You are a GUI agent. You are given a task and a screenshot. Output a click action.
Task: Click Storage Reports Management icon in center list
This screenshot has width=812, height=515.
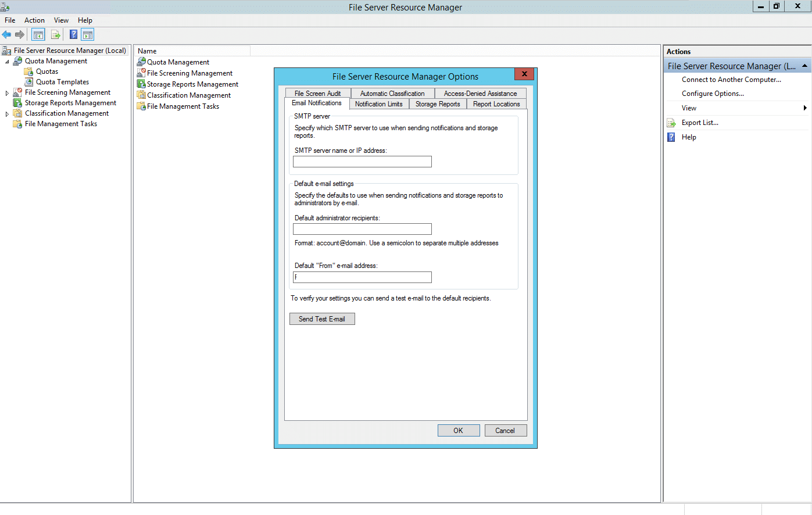click(x=141, y=84)
